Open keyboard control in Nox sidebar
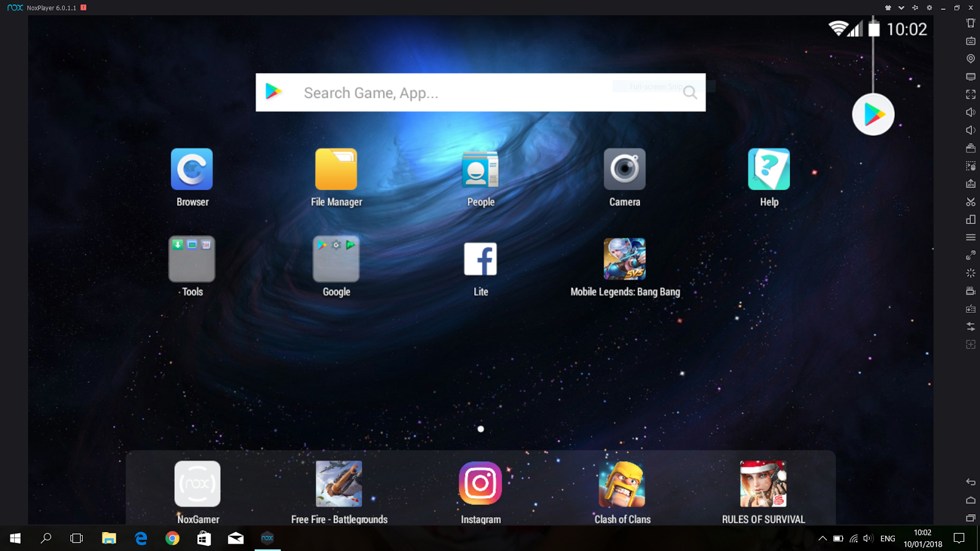Screen dimensions: 980x551 (971, 41)
